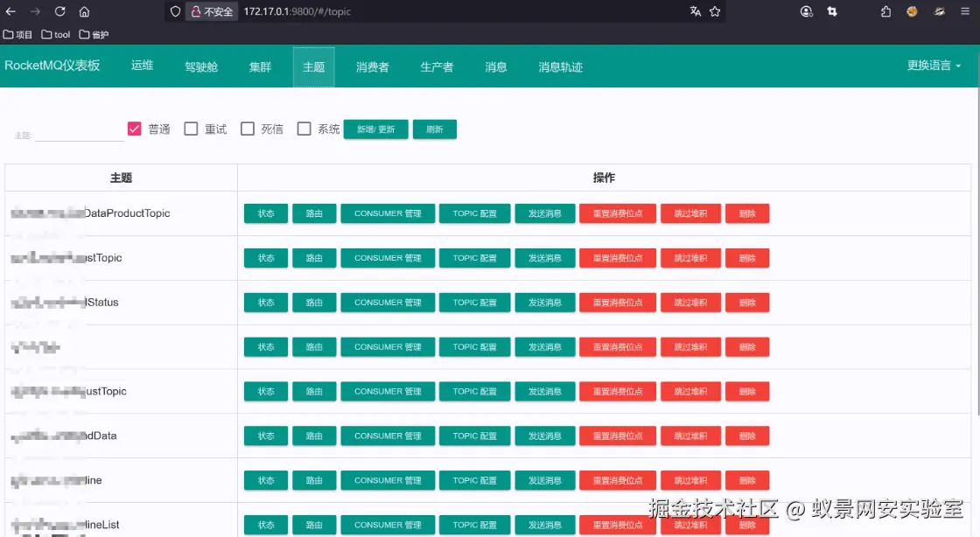Click the browser forward arrow
Viewport: 980px width, 537px height.
tap(35, 11)
